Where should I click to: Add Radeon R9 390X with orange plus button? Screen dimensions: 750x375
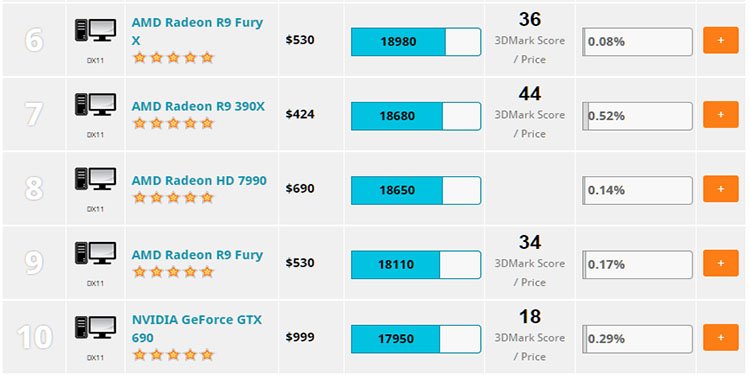(x=721, y=115)
